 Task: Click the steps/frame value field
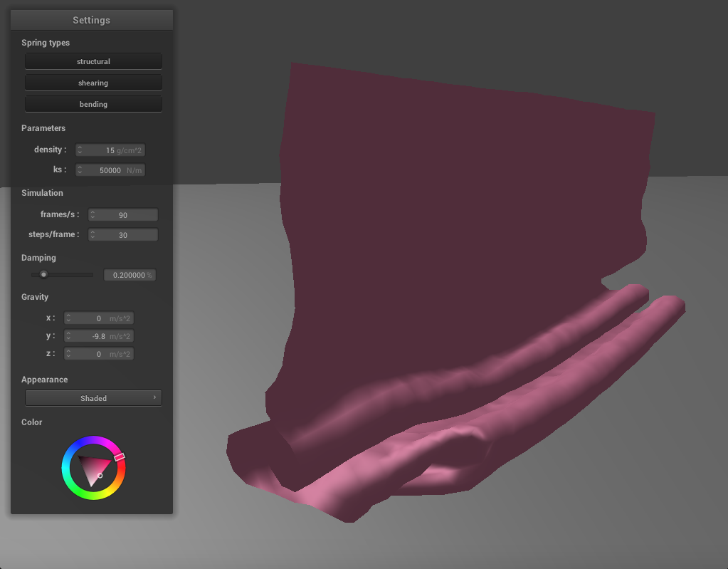point(126,235)
